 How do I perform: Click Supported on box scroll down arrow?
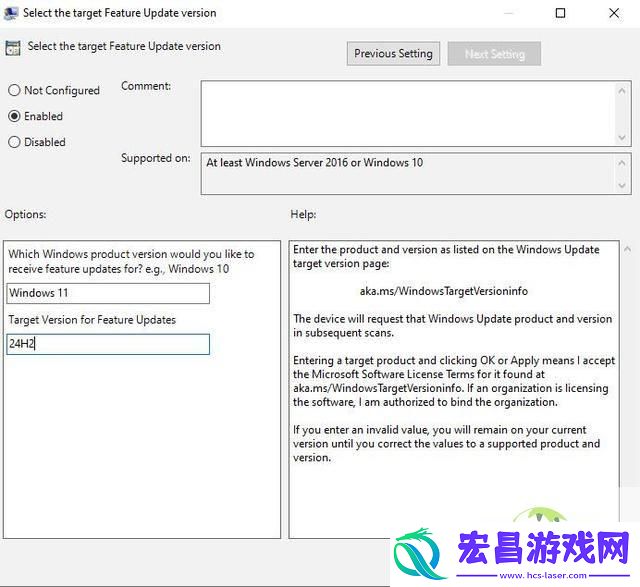click(622, 186)
